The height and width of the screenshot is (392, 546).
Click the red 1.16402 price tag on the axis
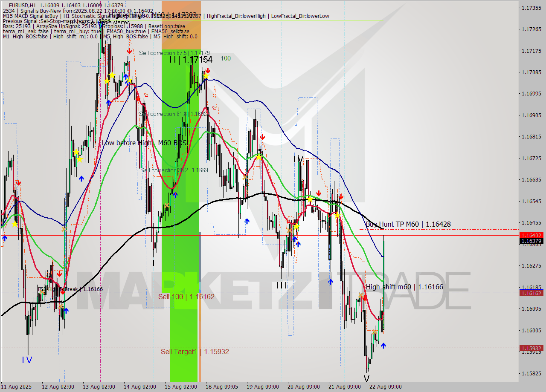pyautogui.click(x=531, y=235)
